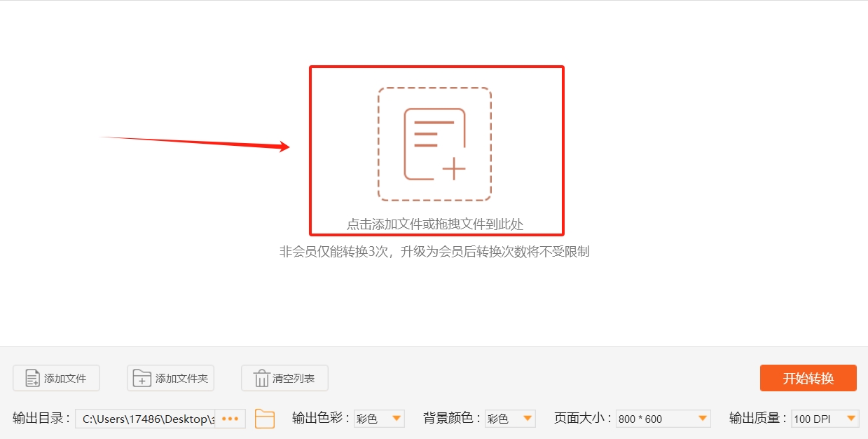Open the 背景颜色 background color dropdown
Image resolution: width=868 pixels, height=439 pixels.
pos(510,418)
